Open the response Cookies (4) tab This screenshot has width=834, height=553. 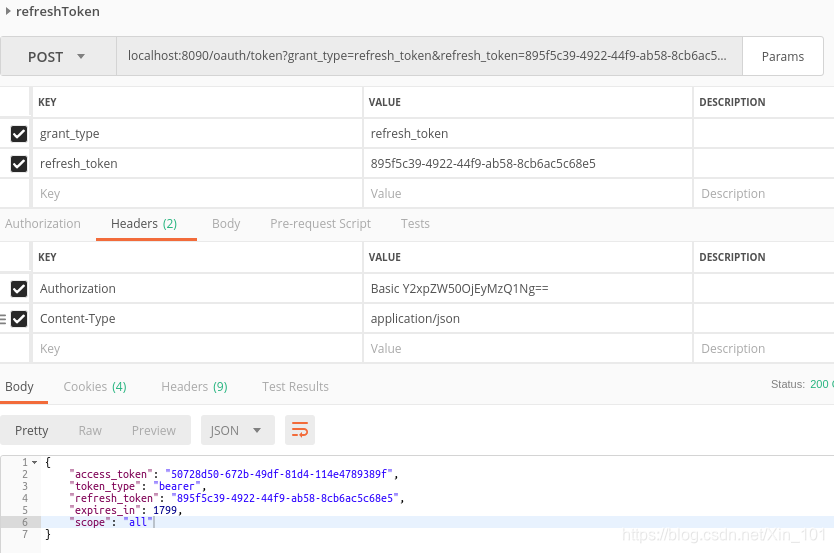95,387
